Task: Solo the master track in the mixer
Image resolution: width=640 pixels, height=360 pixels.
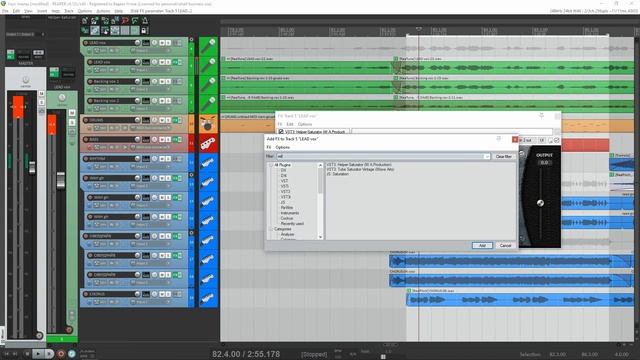Action: 41,102
